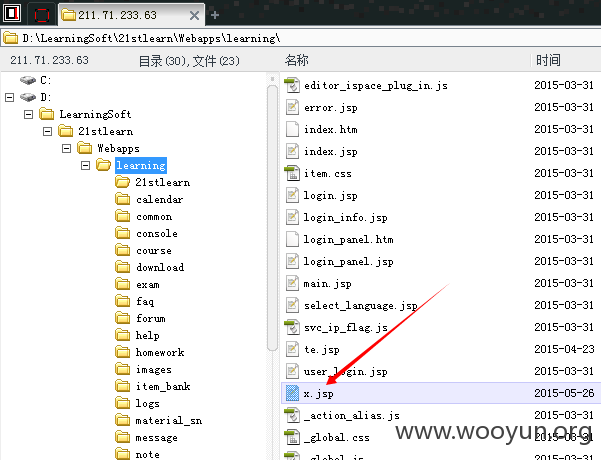Collapse the Webapps folder node
601x460 pixels.
click(x=66, y=148)
